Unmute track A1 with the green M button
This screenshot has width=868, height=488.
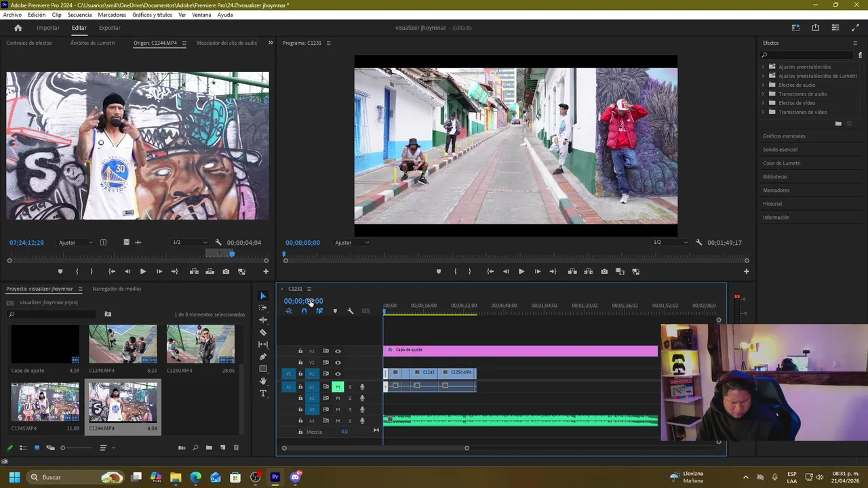(x=337, y=387)
